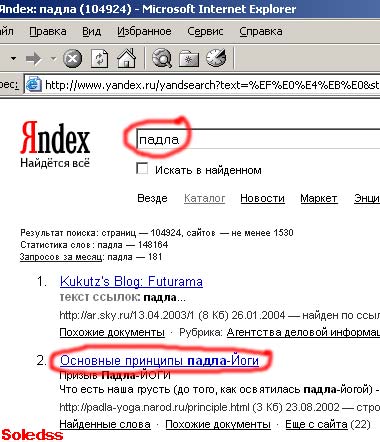Open the Сервис menu
The width and height of the screenshot is (380, 442).
(x=205, y=31)
